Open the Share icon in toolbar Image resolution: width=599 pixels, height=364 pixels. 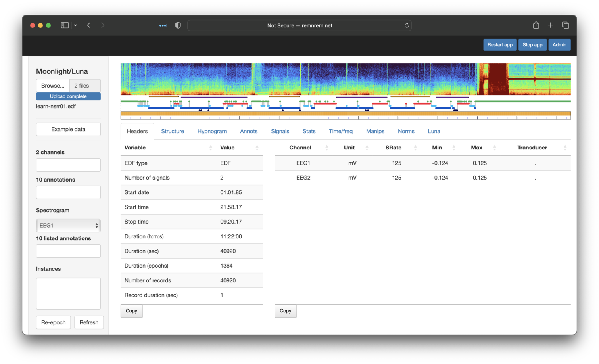pyautogui.click(x=536, y=25)
